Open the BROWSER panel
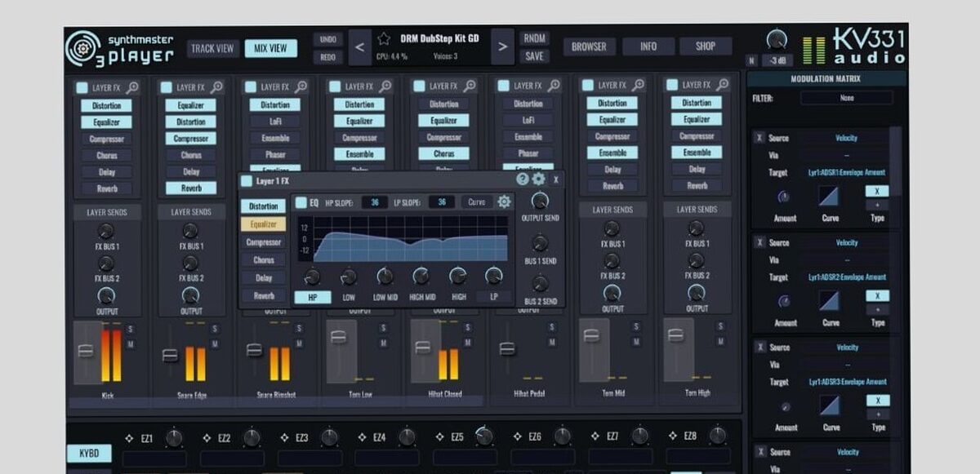980x474 pixels. (590, 47)
